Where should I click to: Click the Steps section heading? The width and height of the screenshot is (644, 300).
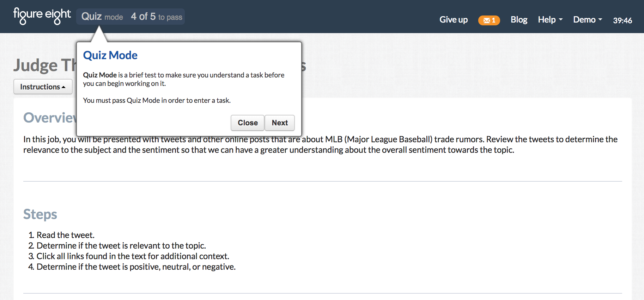click(40, 214)
